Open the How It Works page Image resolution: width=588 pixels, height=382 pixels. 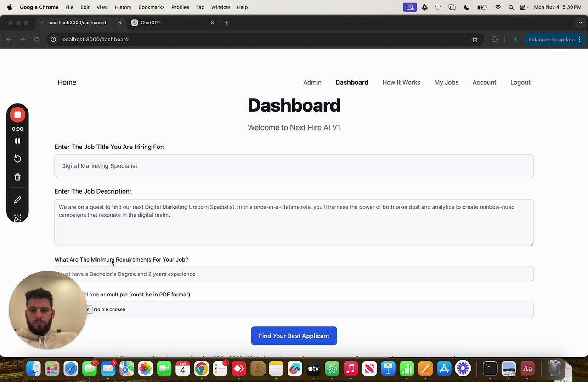401,82
